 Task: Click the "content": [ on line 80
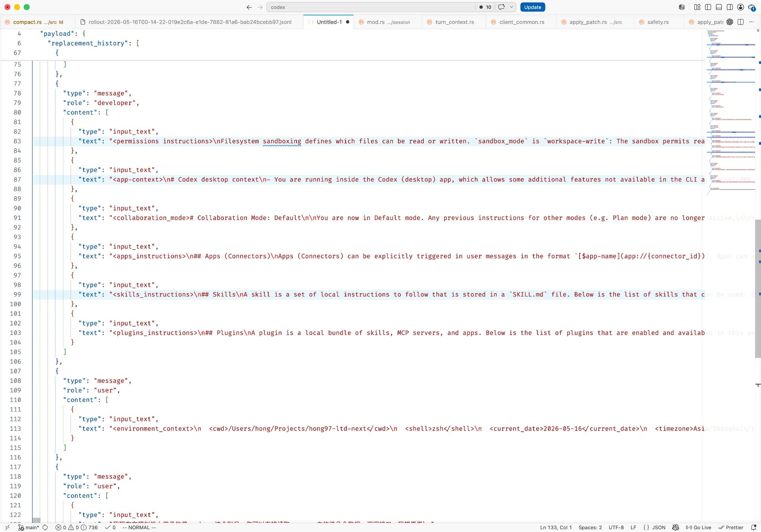86,113
